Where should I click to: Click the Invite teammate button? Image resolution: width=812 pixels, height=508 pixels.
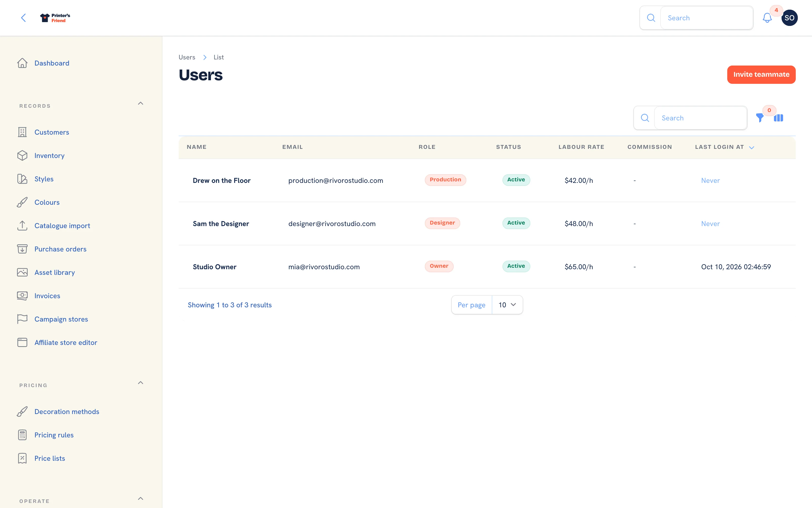[x=761, y=75]
